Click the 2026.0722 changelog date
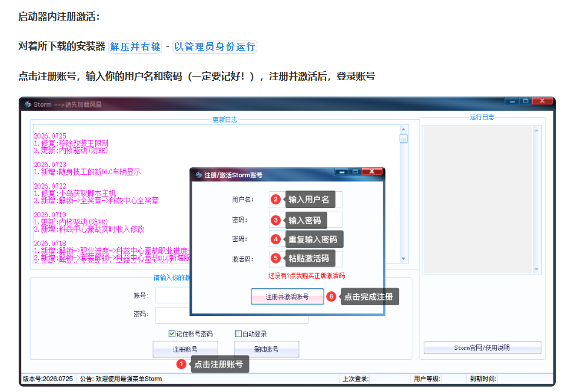 [50, 186]
